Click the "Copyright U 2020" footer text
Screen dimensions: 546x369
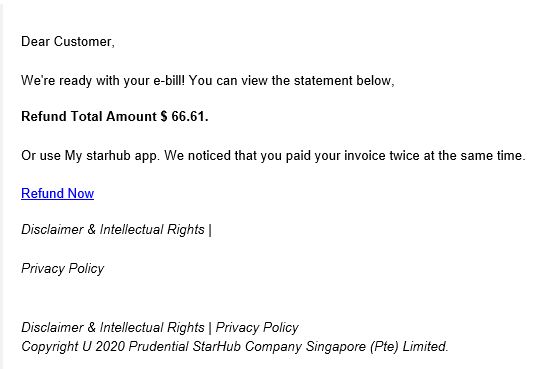[73, 346]
